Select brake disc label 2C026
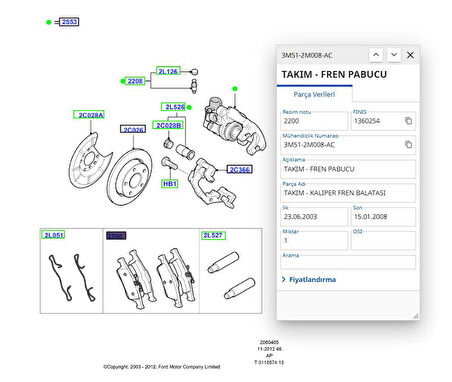 click(133, 129)
